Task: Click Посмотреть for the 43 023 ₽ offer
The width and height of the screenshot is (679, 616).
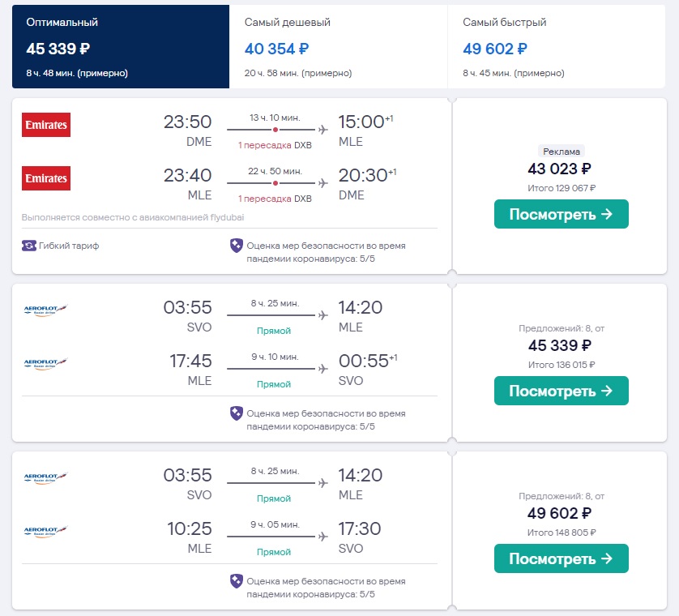Action: (x=562, y=214)
